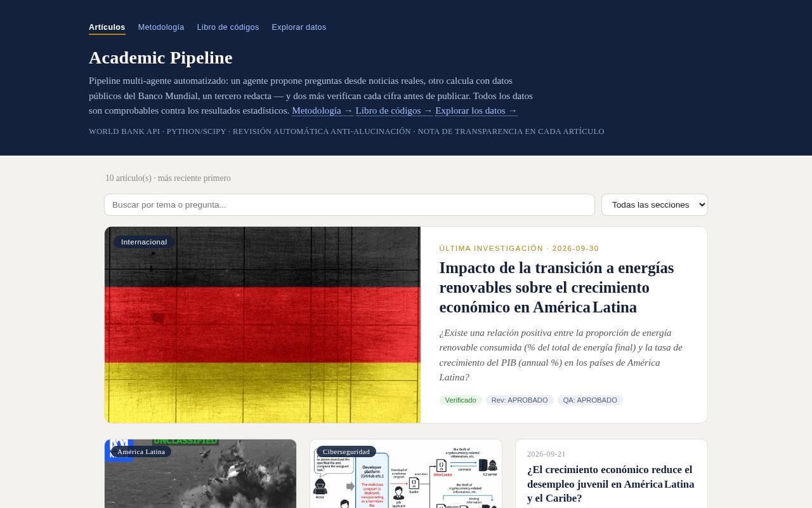Open the renewable energy transition article headline
The height and width of the screenshot is (508, 812).
556,287
